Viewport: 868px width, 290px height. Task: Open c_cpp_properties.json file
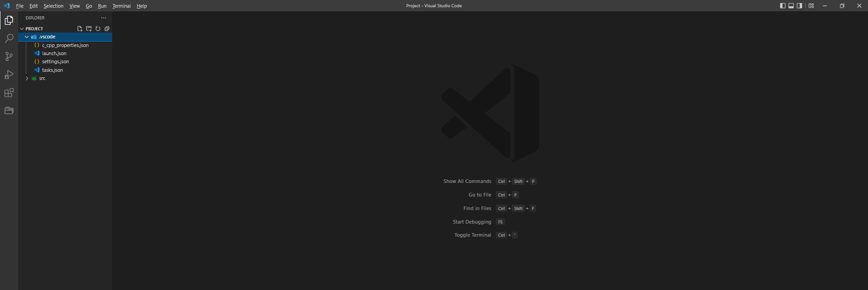[65, 45]
